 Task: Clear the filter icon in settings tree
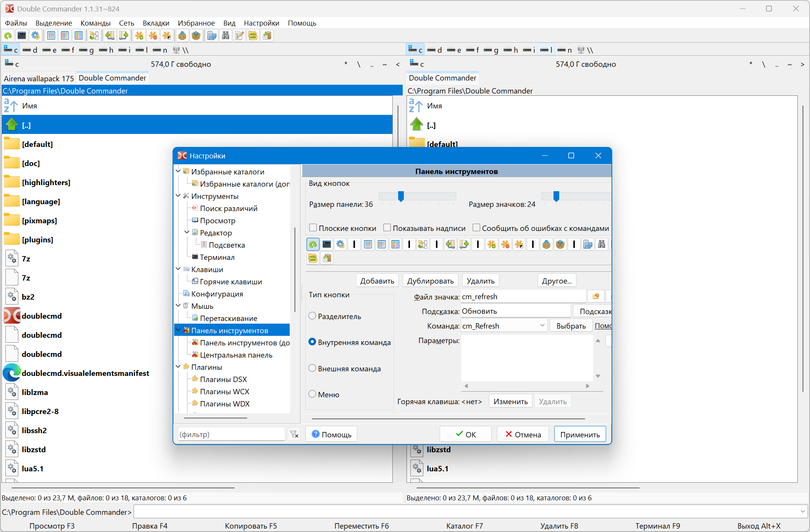(x=294, y=434)
